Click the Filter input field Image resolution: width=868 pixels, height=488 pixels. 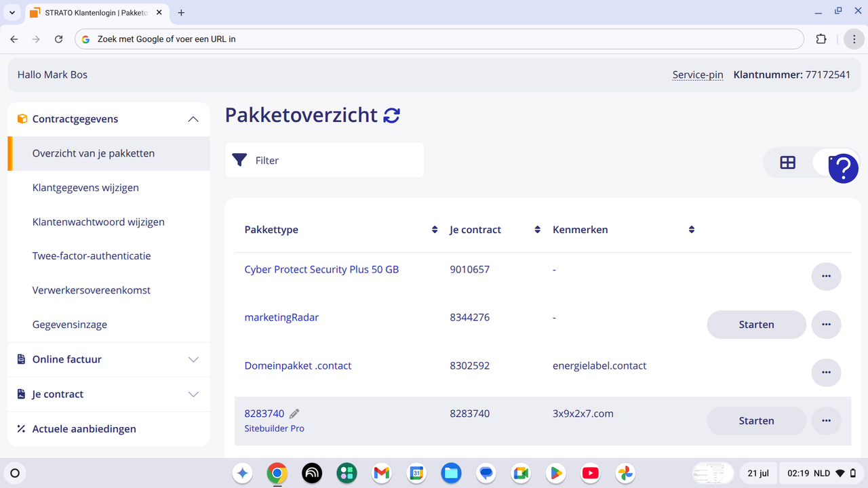[324, 160]
